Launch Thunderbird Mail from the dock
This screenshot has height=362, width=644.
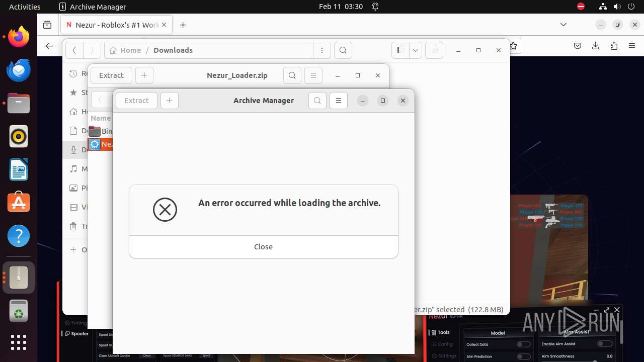[19, 70]
